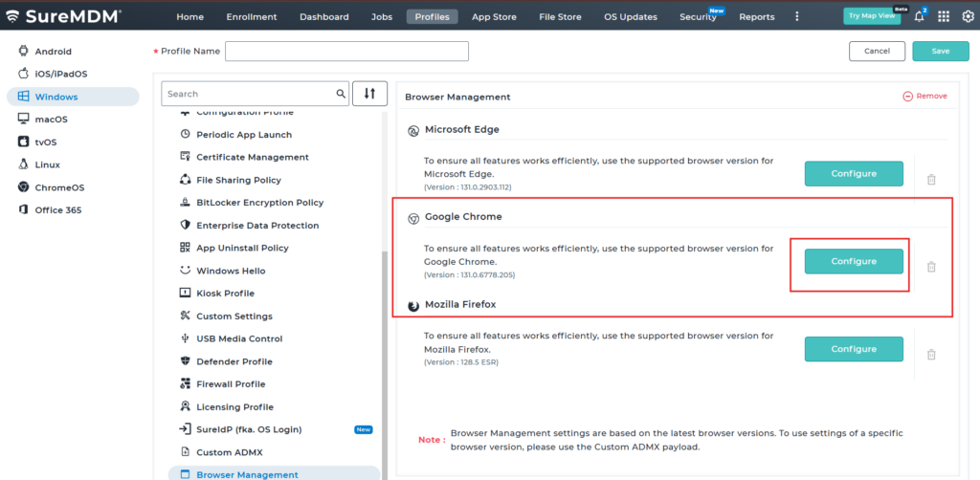
Task: Go to the OS Updates tab
Action: pos(631,17)
